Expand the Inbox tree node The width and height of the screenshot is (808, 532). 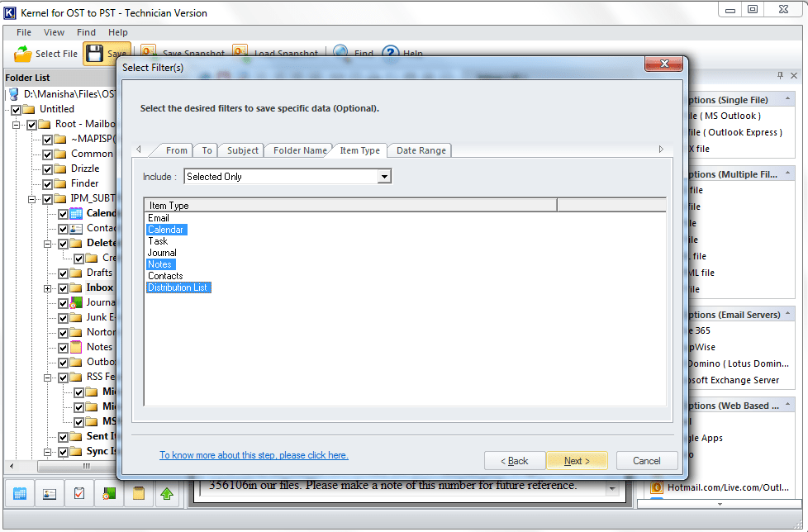(x=47, y=288)
